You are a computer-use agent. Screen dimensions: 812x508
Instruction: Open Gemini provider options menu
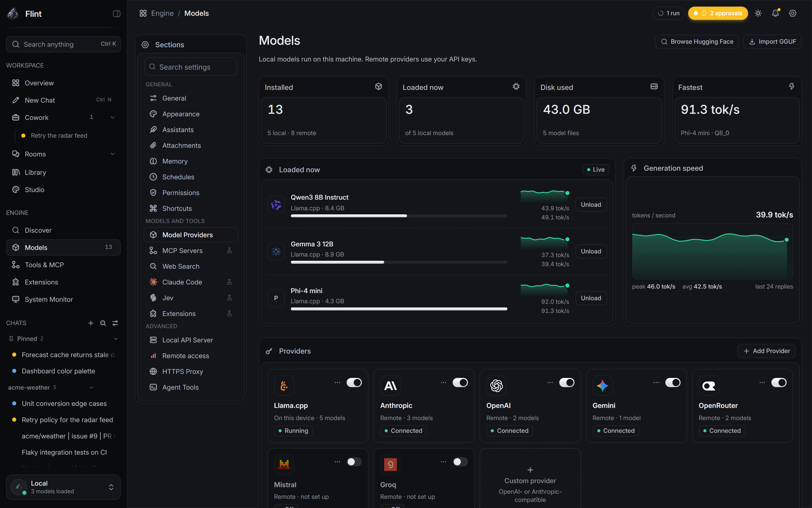656,382
